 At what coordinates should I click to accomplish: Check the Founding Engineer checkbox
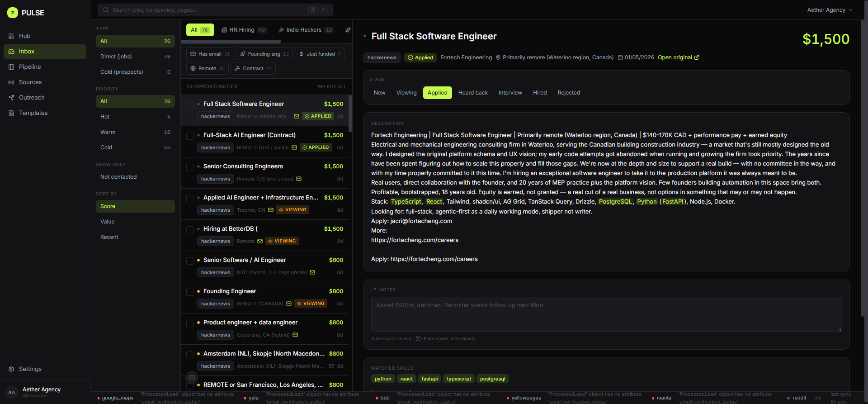coord(190,292)
